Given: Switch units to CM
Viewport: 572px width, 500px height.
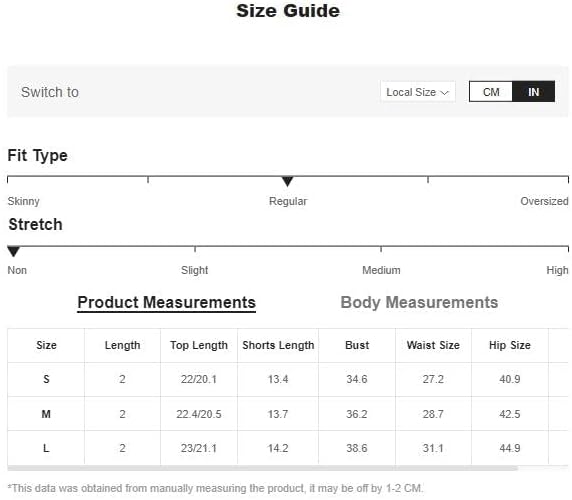Looking at the screenshot, I should point(491,92).
